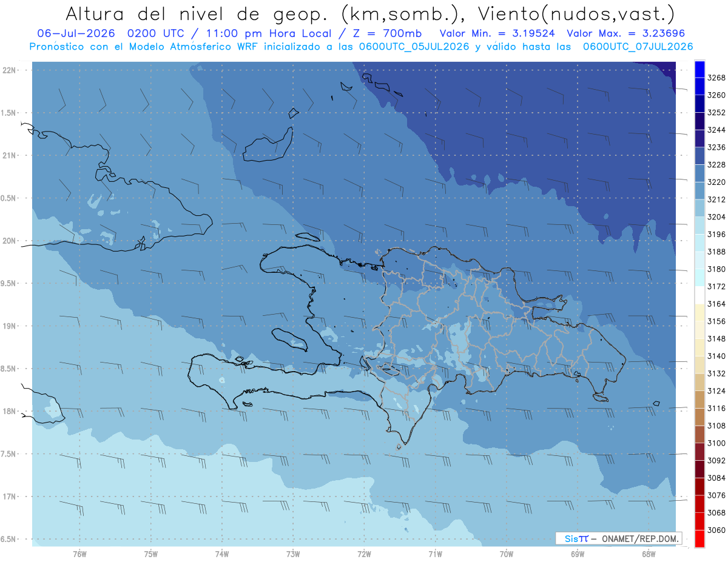The height and width of the screenshot is (562, 728).
Task: Click the 'Valor Max. = 3.23696' readout
Action: click(x=627, y=34)
